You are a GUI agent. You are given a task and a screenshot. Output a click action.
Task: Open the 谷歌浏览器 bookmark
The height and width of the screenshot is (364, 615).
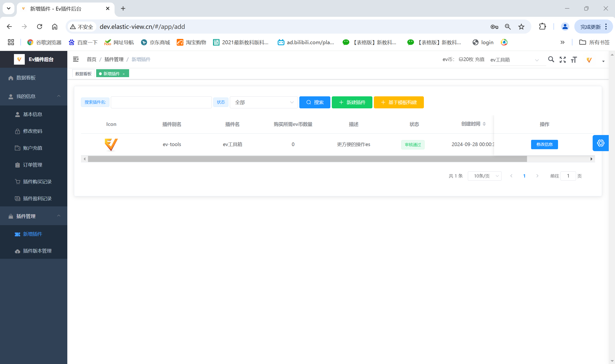pyautogui.click(x=44, y=42)
